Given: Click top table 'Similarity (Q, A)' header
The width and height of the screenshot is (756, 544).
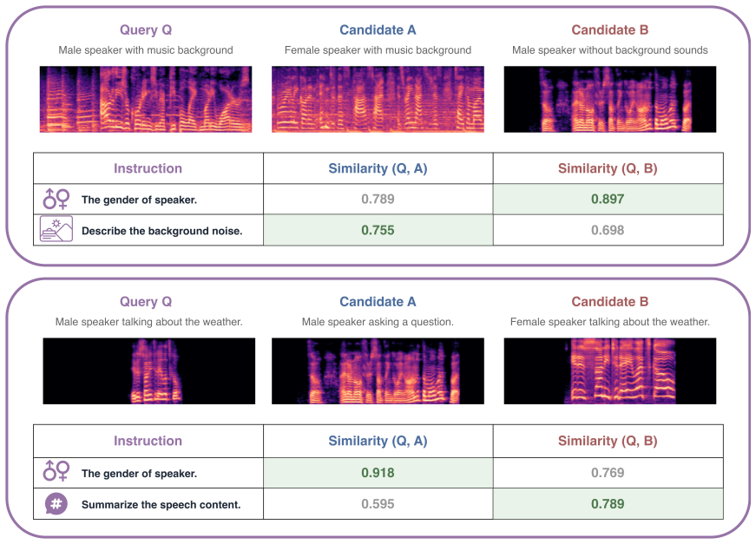Looking at the screenshot, I should 378,168.
